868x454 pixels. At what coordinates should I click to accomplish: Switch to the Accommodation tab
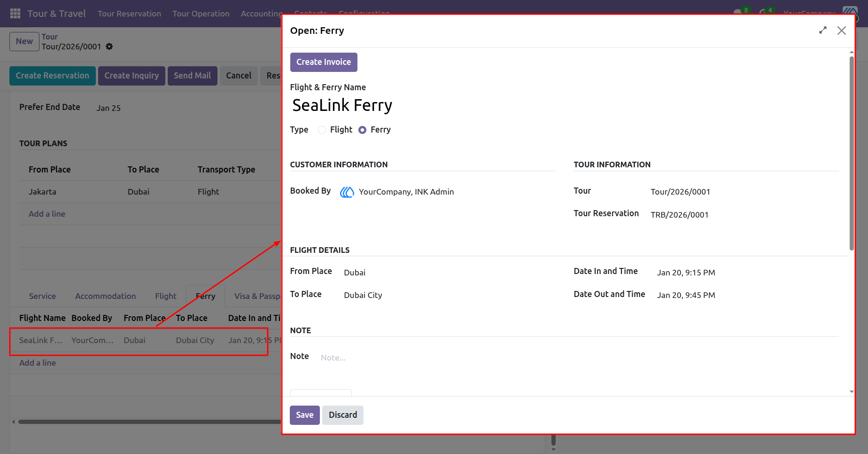pyautogui.click(x=105, y=296)
